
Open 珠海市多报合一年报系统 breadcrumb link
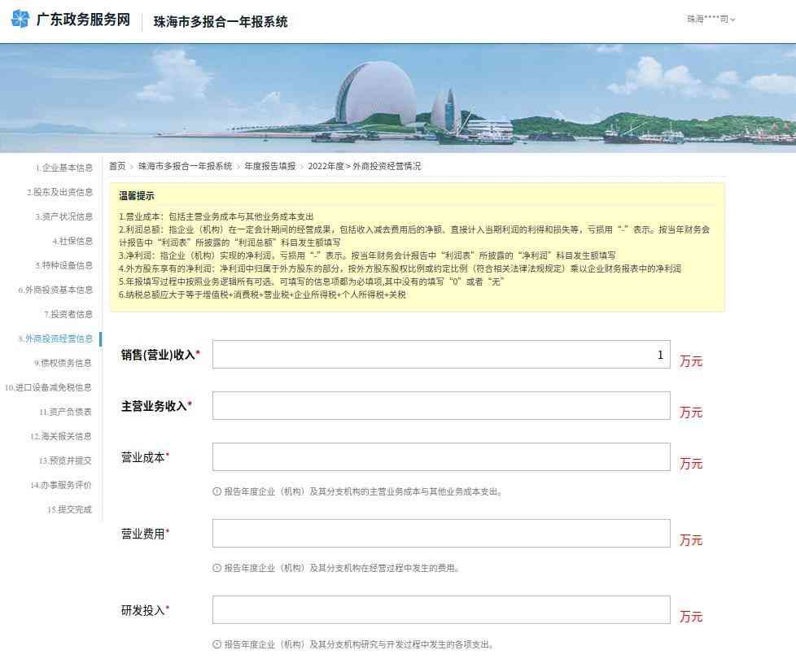pos(185,166)
